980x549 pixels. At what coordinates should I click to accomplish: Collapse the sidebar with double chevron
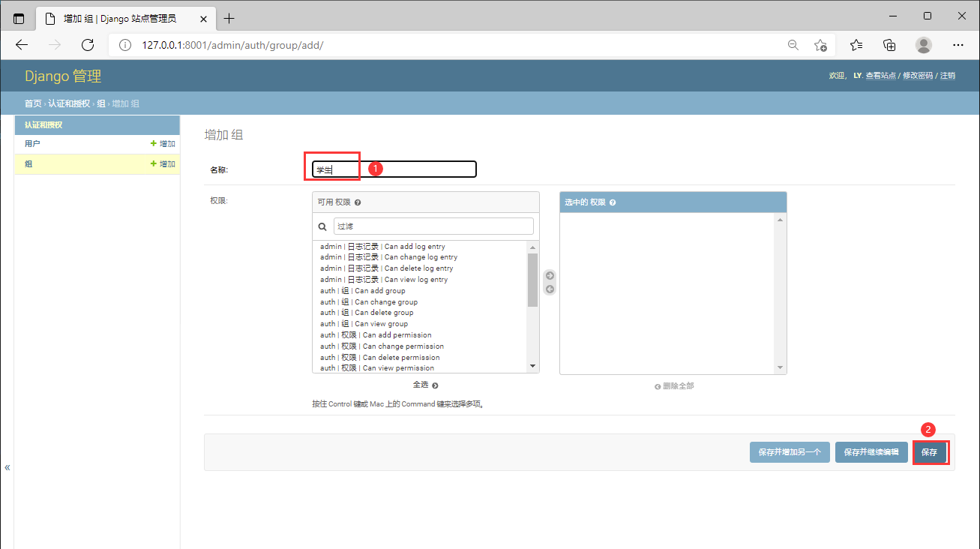pos(7,467)
